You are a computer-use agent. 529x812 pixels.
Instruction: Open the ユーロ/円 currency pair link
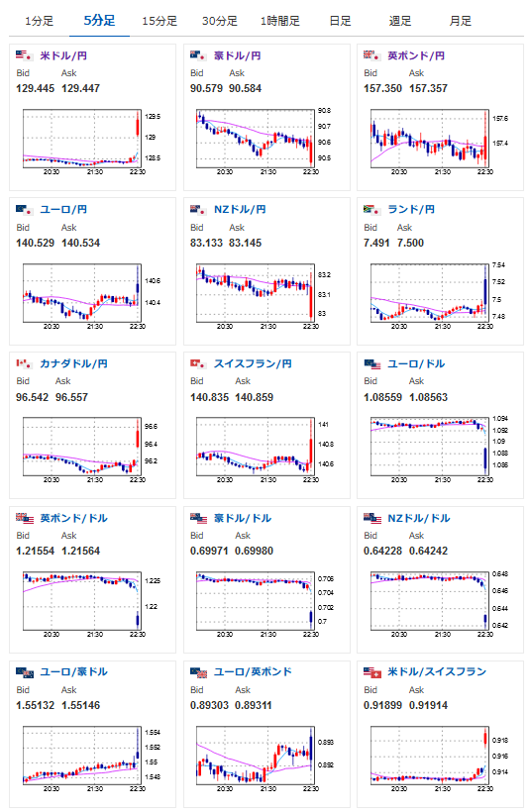(63, 209)
